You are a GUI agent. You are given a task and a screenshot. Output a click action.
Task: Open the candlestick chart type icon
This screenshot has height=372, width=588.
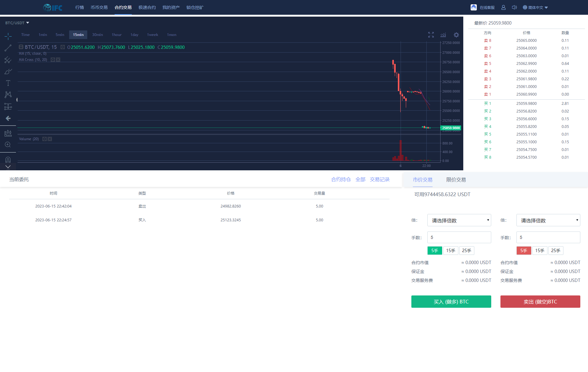click(8, 133)
